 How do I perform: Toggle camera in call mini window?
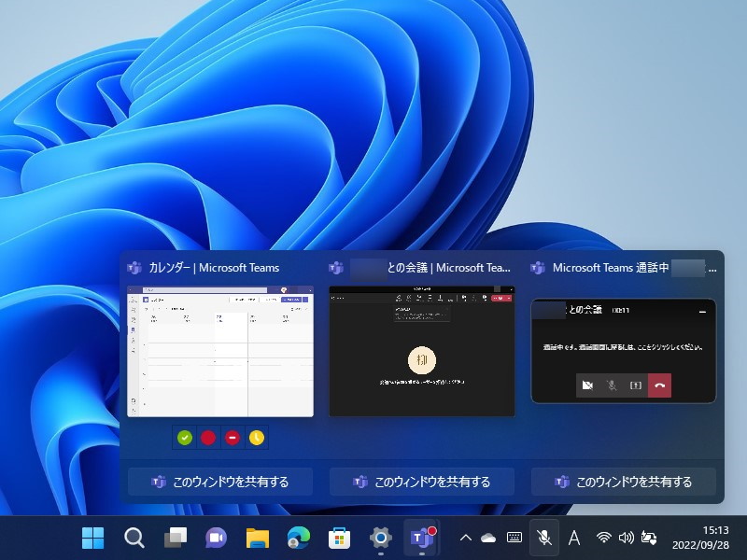[588, 385]
